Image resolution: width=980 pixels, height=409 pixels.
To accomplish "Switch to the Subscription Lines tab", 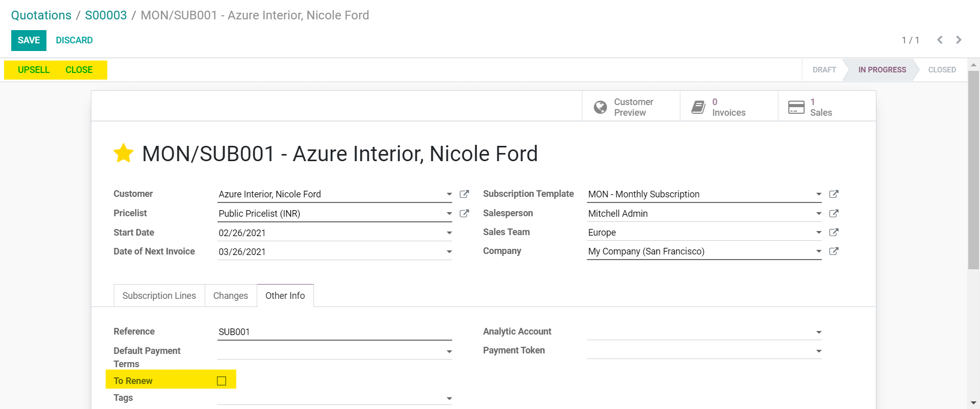I will [159, 296].
